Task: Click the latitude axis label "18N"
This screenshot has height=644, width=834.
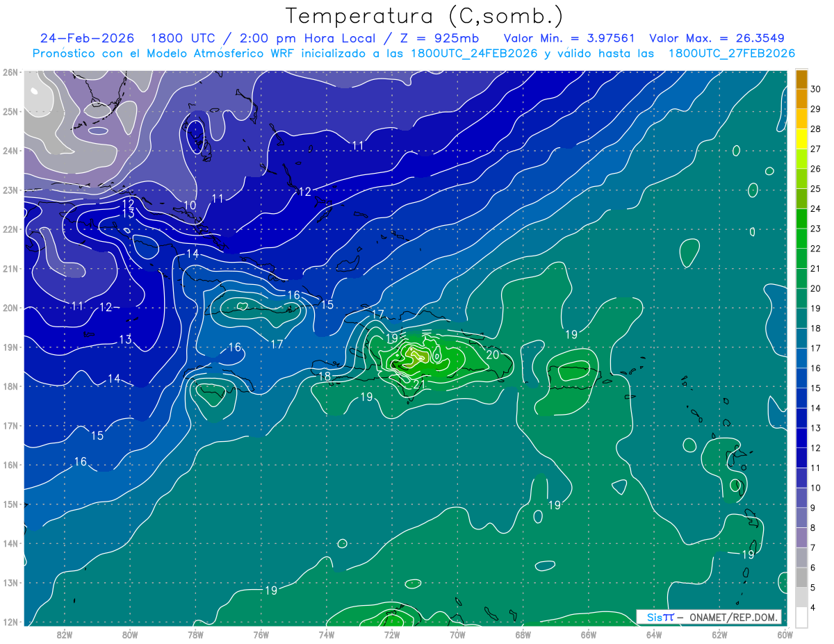Action: (x=10, y=386)
